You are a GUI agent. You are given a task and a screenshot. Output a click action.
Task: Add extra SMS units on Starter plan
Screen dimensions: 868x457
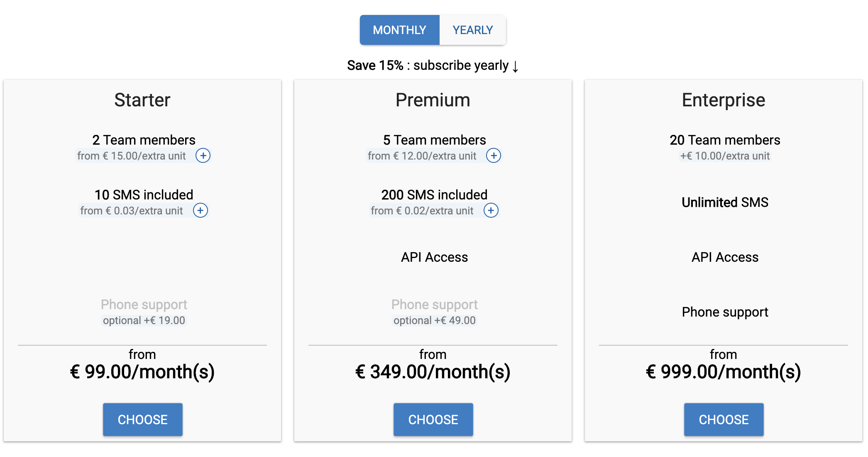coord(200,211)
